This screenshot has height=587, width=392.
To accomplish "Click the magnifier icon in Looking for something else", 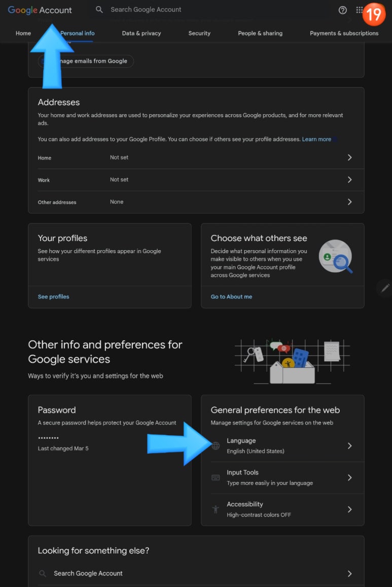I will 43,573.
